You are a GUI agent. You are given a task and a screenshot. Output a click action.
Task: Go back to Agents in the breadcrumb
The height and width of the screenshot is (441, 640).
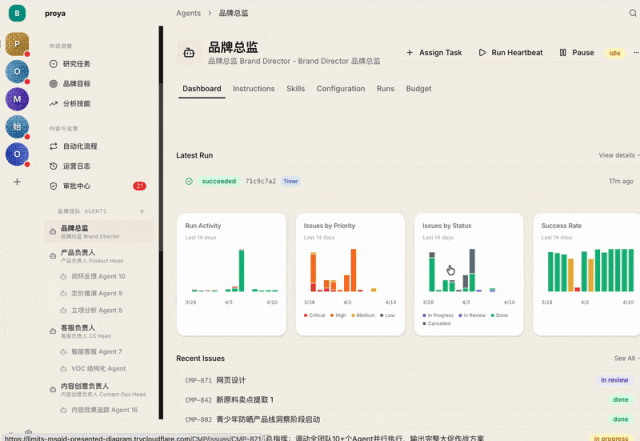188,13
